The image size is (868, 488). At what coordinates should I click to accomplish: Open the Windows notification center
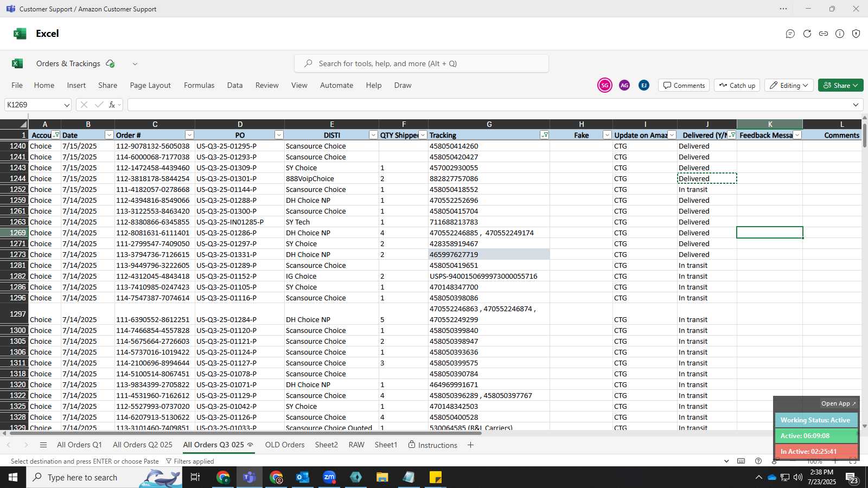[x=851, y=478]
